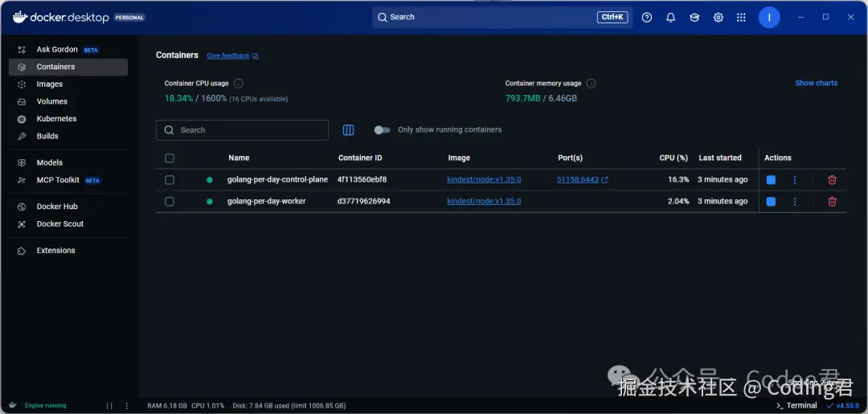Pause Docker engine button
Viewport: 868px width, 414px height.
pyautogui.click(x=109, y=406)
